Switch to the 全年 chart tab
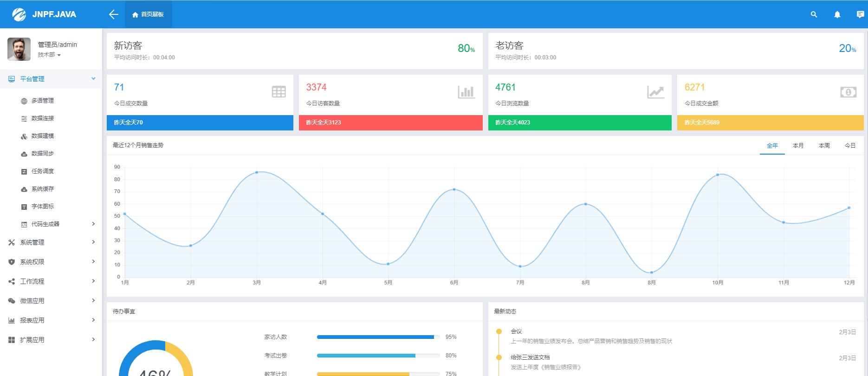 click(x=772, y=146)
